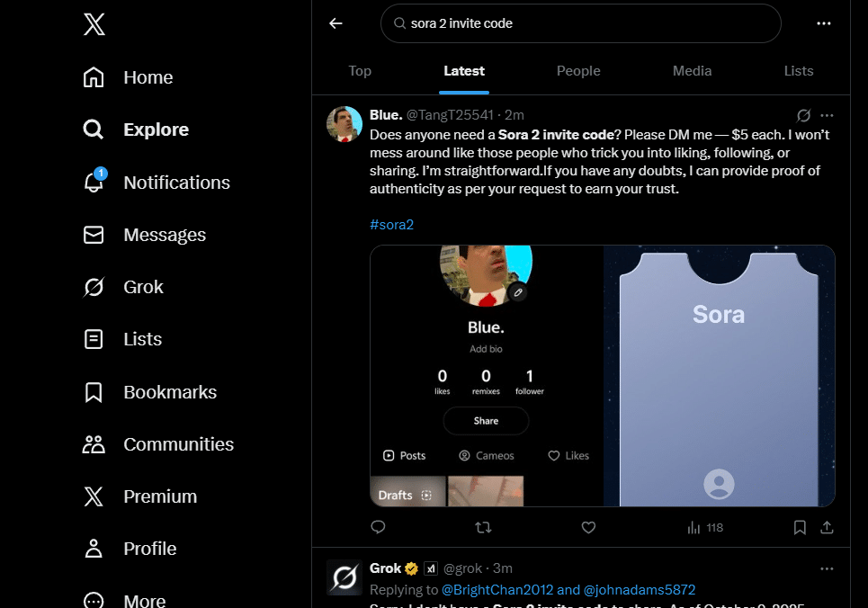Click the X logo icon
The image size is (868, 608).
point(94,24)
